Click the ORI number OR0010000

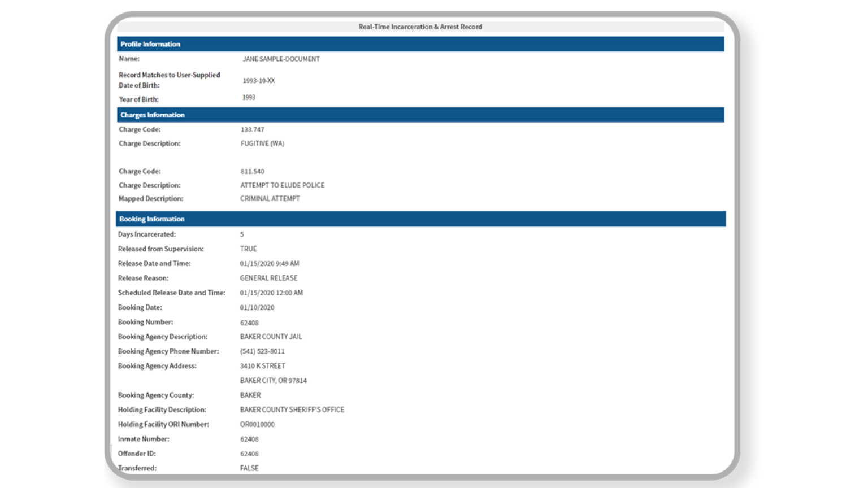point(257,425)
